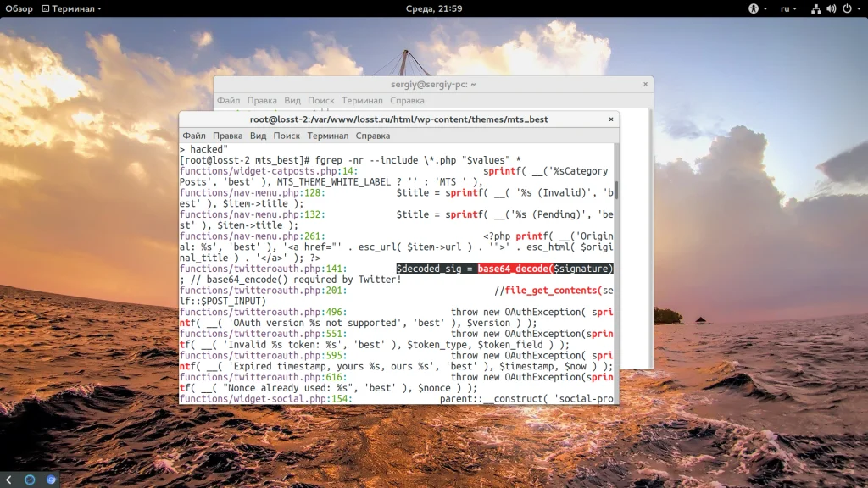Open Вид menu in sergiy@sergiy-pc terminal

click(292, 100)
